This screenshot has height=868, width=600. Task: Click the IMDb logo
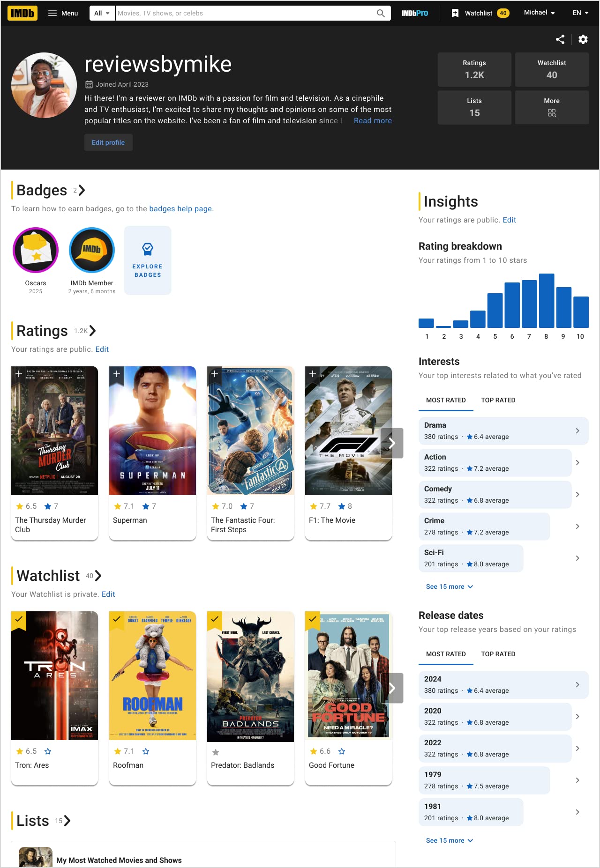(x=22, y=13)
